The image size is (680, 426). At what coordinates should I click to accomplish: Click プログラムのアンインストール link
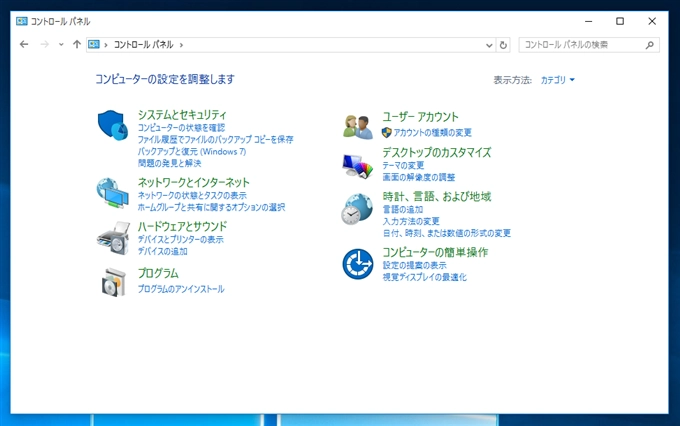click(181, 289)
